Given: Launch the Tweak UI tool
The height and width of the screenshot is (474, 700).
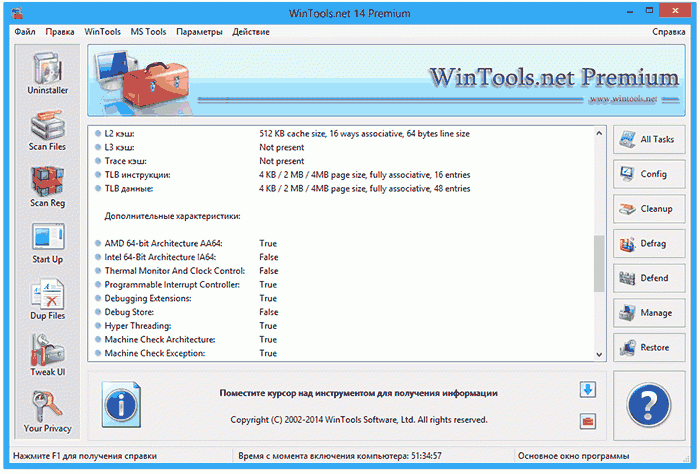Looking at the screenshot, I should [47, 354].
